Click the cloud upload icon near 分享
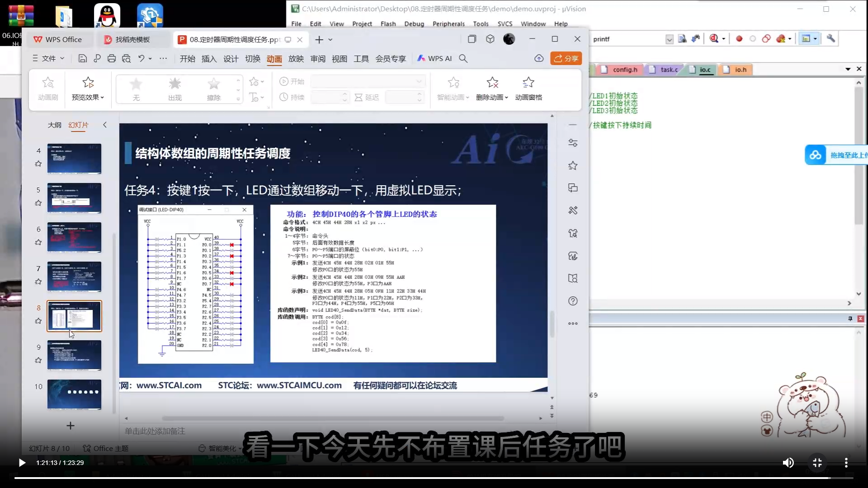868x488 pixels. (539, 58)
